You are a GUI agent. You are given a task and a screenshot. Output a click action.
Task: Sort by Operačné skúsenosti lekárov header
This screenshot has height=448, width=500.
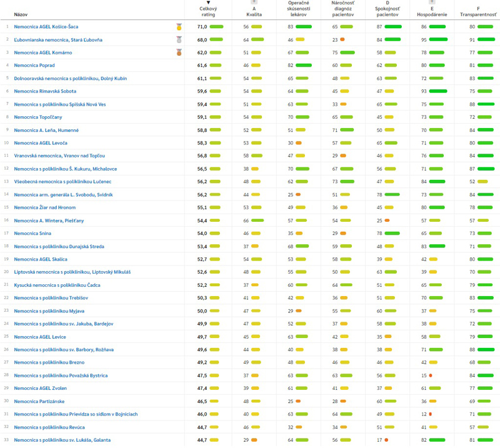point(299,9)
